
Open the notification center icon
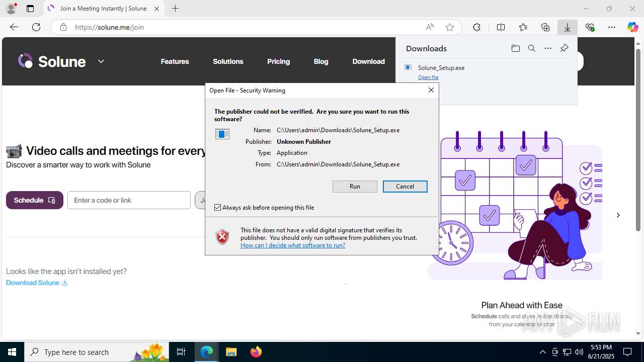coord(627,352)
